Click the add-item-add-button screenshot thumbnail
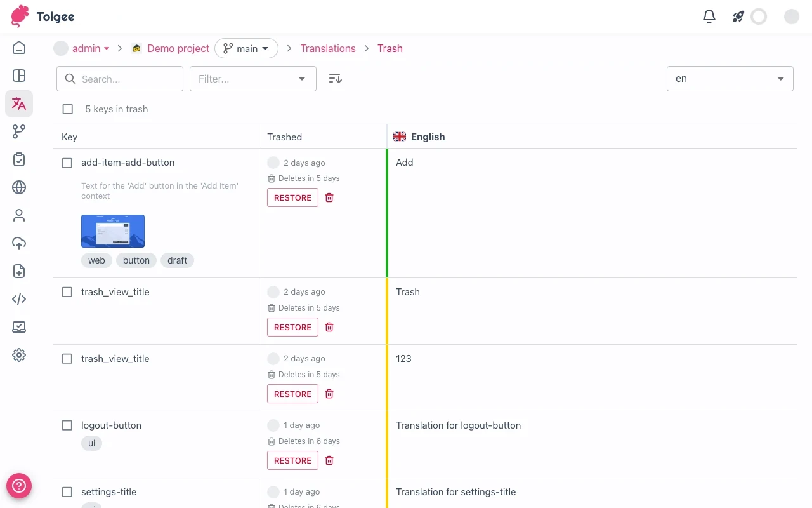This screenshot has height=508, width=812. coord(113,231)
